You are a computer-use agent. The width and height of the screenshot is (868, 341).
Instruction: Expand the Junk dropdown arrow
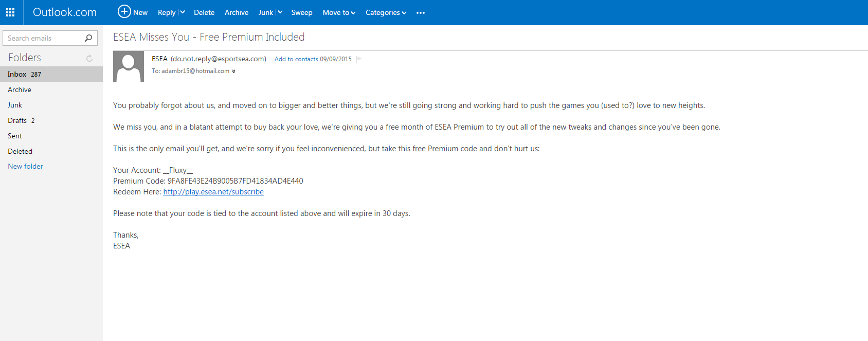280,12
